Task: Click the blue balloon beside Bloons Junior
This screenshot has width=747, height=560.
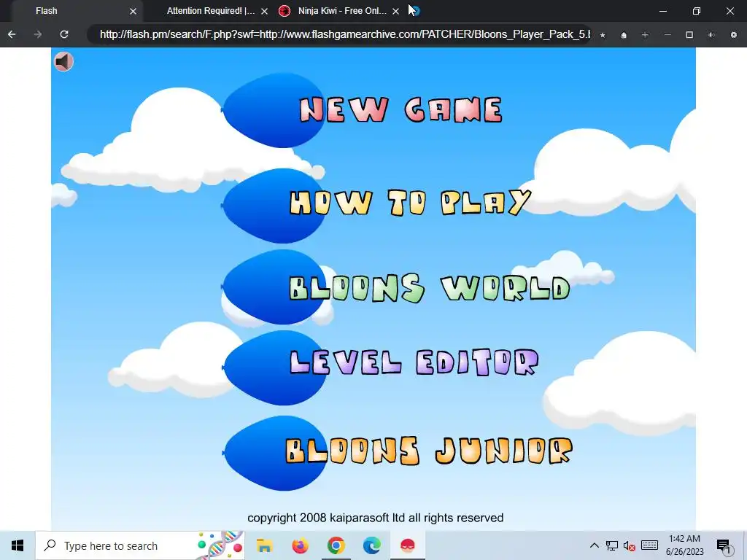Action: click(x=275, y=453)
